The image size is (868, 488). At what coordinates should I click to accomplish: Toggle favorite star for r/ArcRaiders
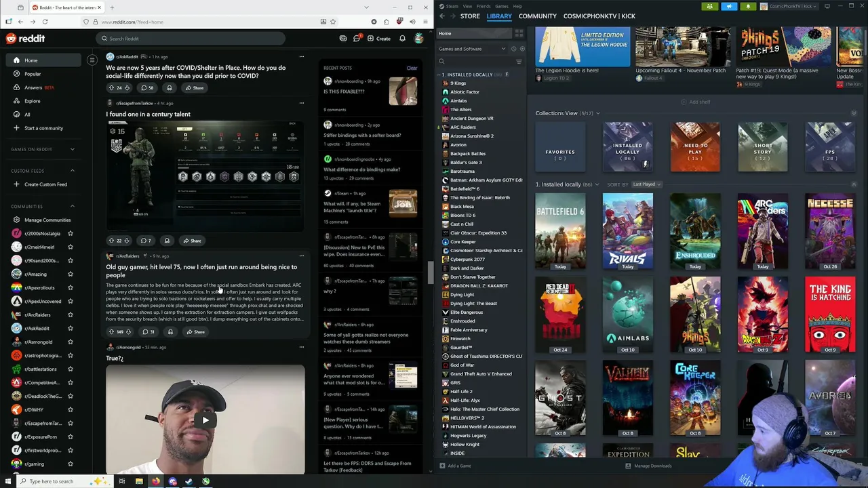70,314
